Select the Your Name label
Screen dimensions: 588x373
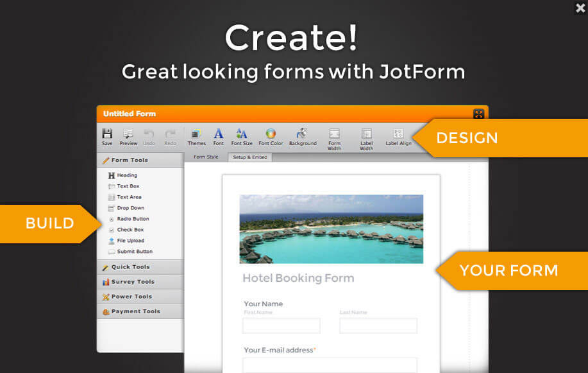click(264, 304)
